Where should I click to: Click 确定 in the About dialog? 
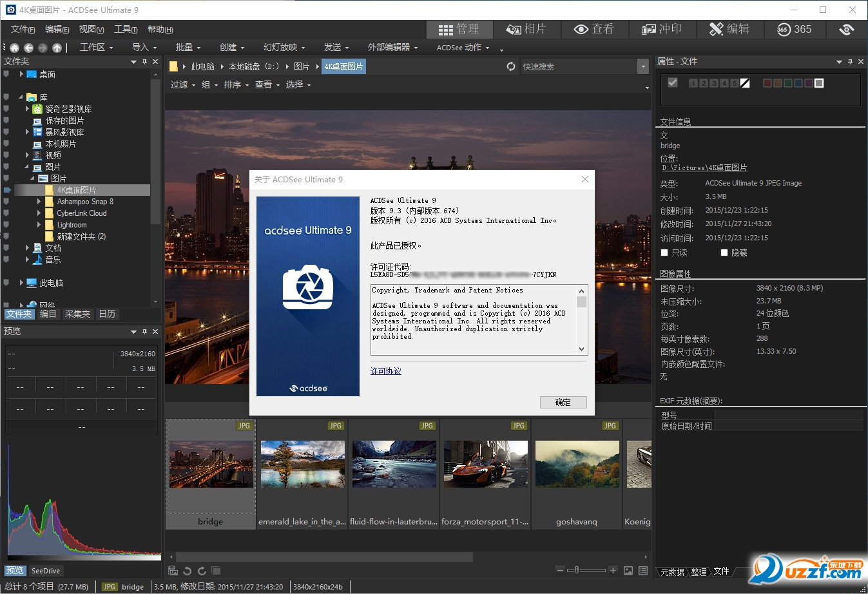click(563, 402)
